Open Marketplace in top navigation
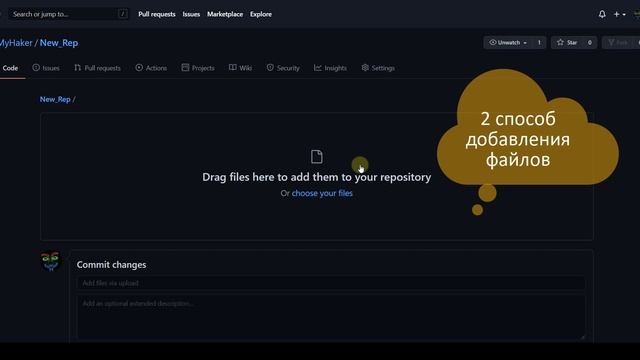This screenshot has width=640, height=360. (x=225, y=14)
